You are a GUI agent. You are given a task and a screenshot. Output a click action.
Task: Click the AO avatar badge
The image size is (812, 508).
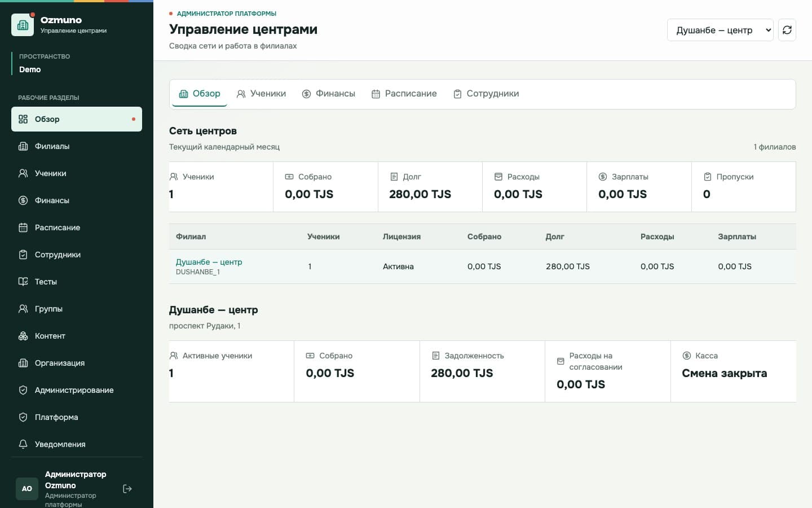[27, 489]
